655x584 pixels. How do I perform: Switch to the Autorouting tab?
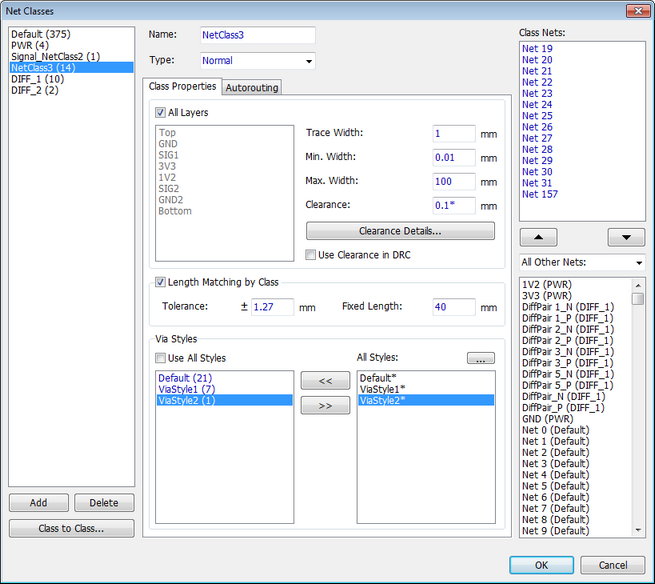pos(251,87)
